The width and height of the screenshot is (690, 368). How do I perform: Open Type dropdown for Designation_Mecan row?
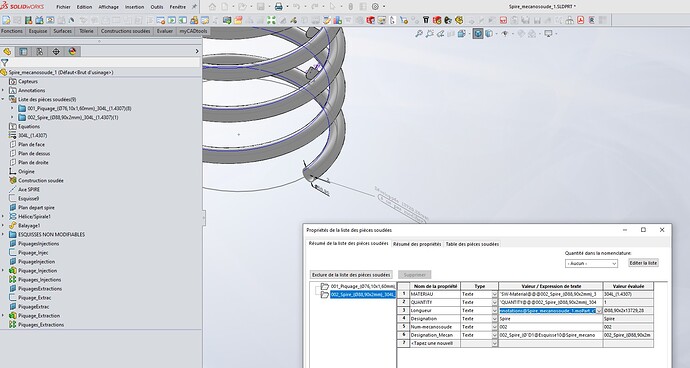pos(494,335)
